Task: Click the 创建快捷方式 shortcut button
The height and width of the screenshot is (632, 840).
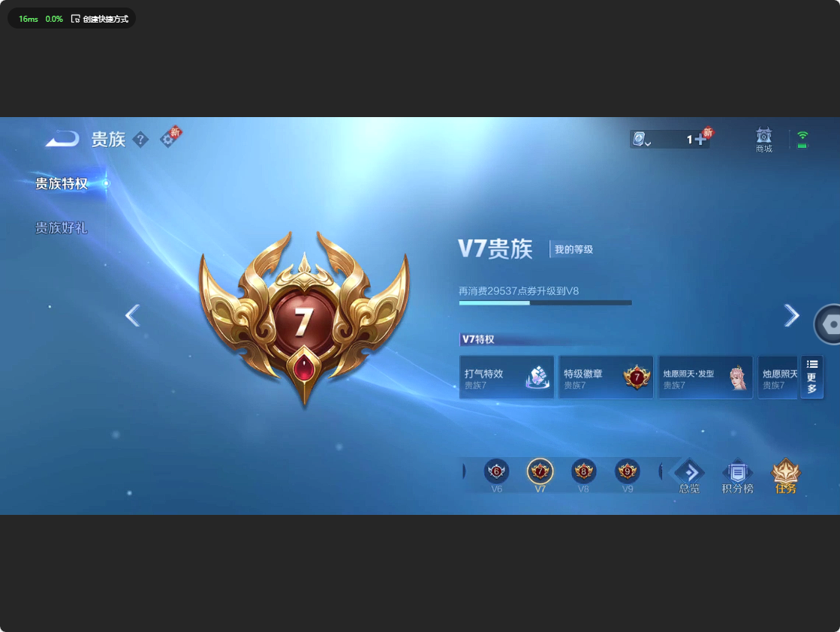Action: (x=100, y=19)
